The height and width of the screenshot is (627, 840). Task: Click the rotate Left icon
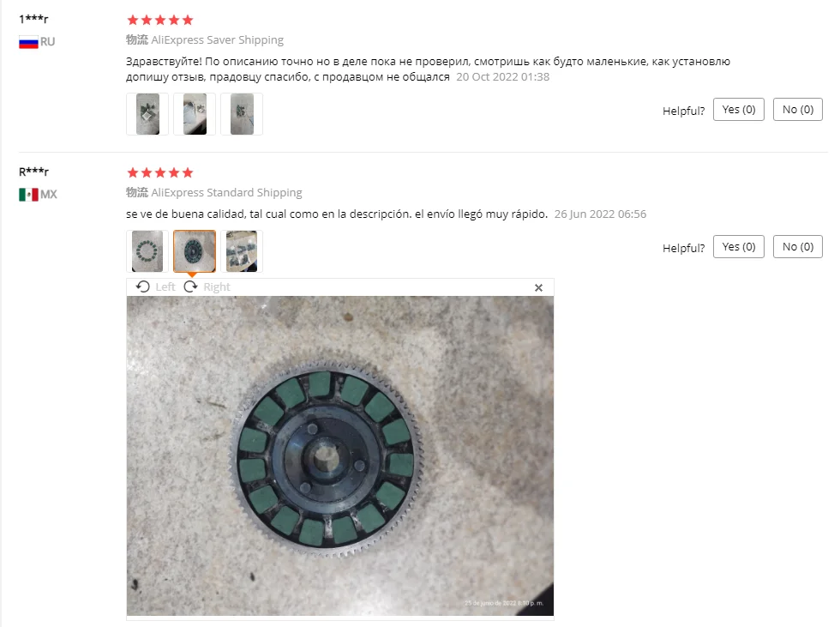(x=143, y=286)
